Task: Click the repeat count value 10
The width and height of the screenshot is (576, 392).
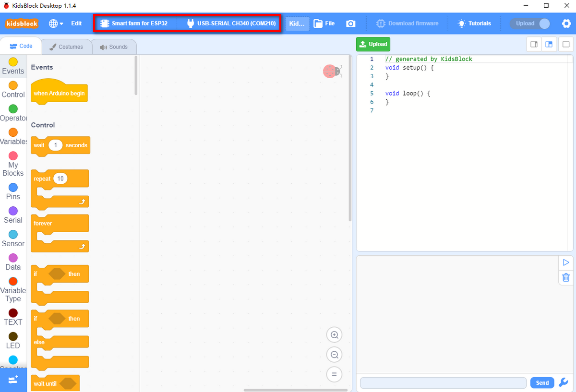Action: [x=60, y=178]
